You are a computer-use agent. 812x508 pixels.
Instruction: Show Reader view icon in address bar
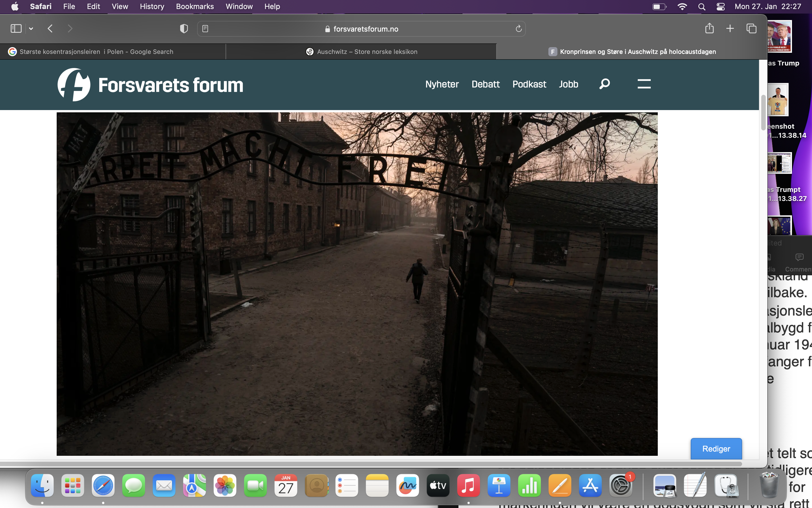(x=205, y=29)
